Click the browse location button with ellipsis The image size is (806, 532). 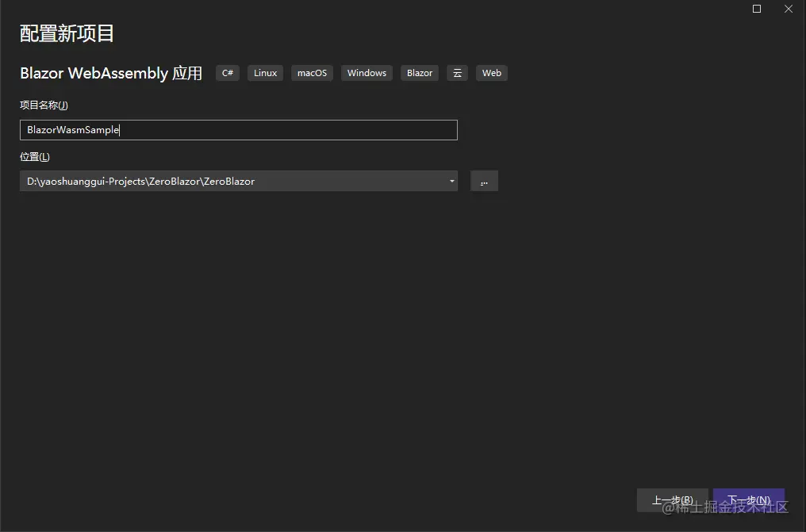[x=484, y=181]
